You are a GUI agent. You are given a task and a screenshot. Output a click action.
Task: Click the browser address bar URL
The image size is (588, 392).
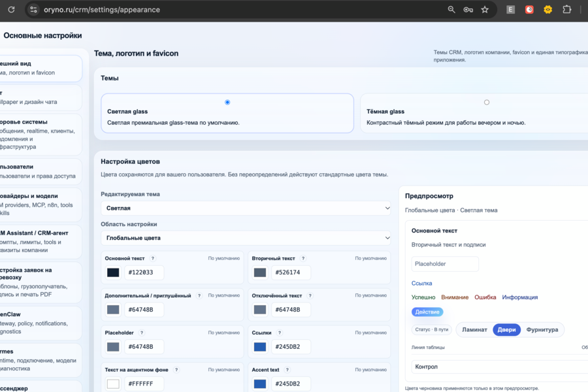click(x=102, y=10)
